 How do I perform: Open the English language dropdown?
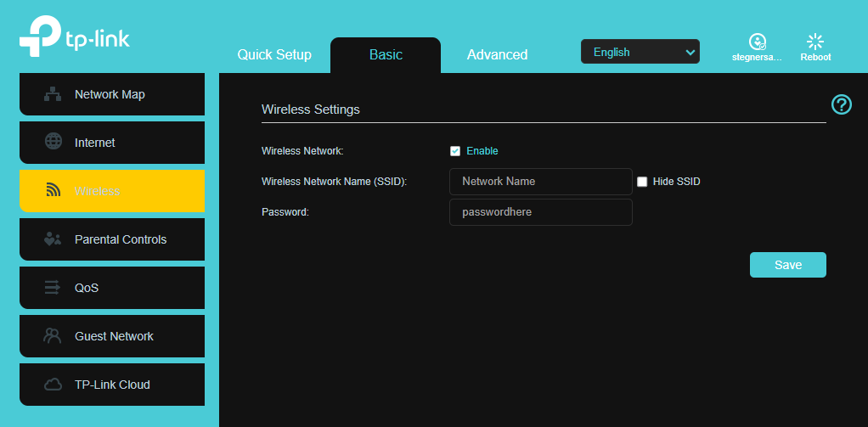point(640,52)
